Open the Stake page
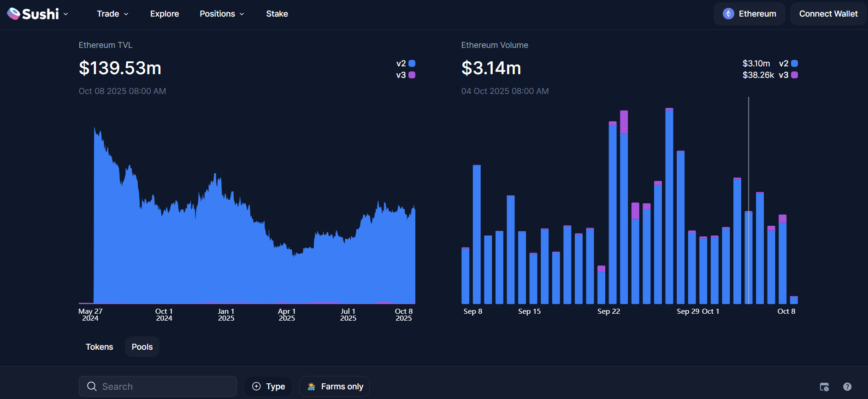The image size is (868, 399). tap(277, 14)
